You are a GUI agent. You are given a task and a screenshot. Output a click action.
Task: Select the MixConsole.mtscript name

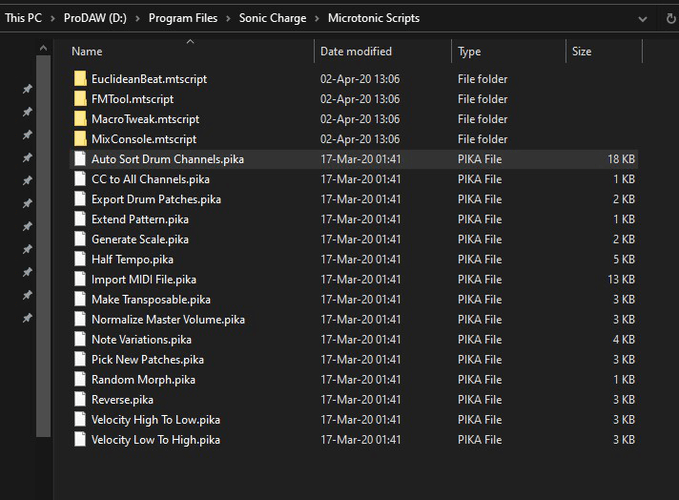pos(144,139)
